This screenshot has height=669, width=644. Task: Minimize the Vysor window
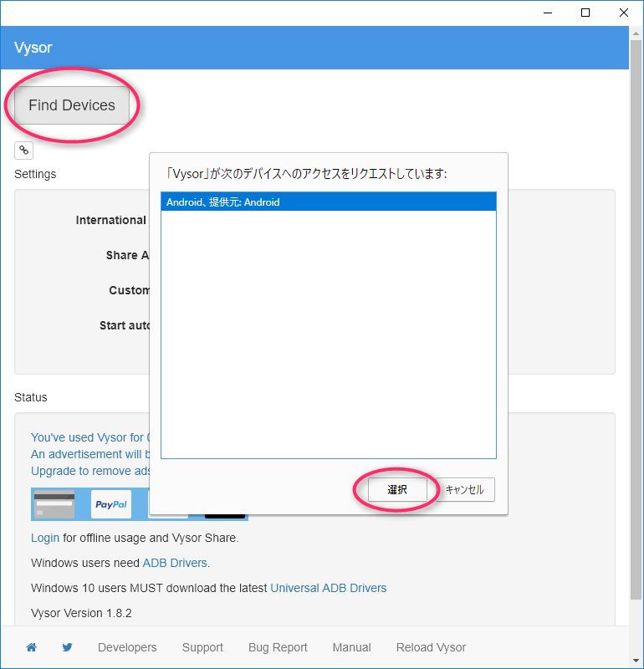(x=548, y=13)
